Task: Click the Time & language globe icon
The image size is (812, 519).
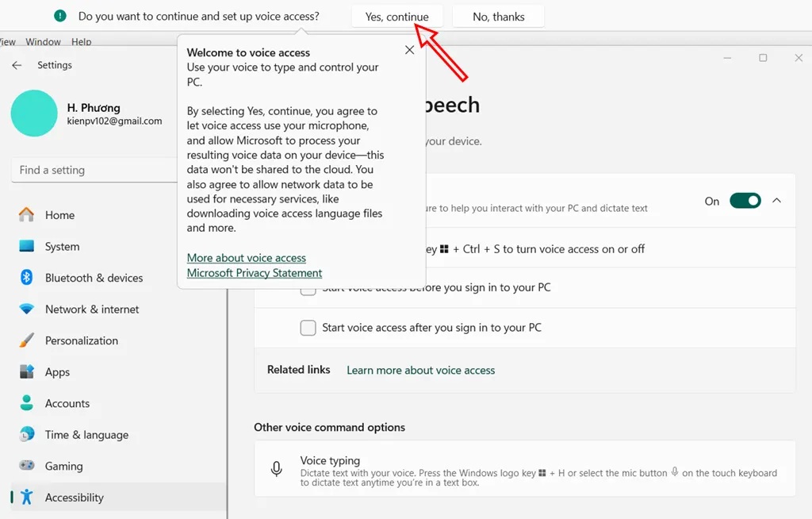Action: point(27,435)
